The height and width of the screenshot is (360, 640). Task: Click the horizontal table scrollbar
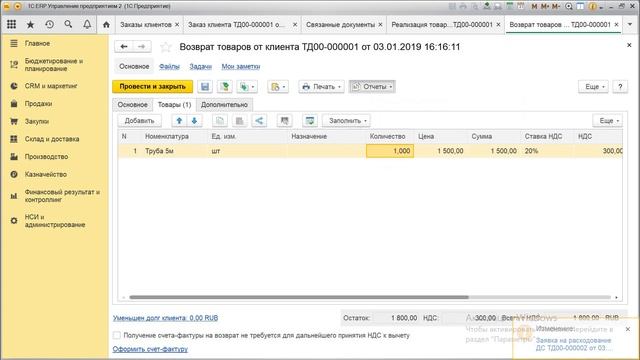[x=299, y=297]
